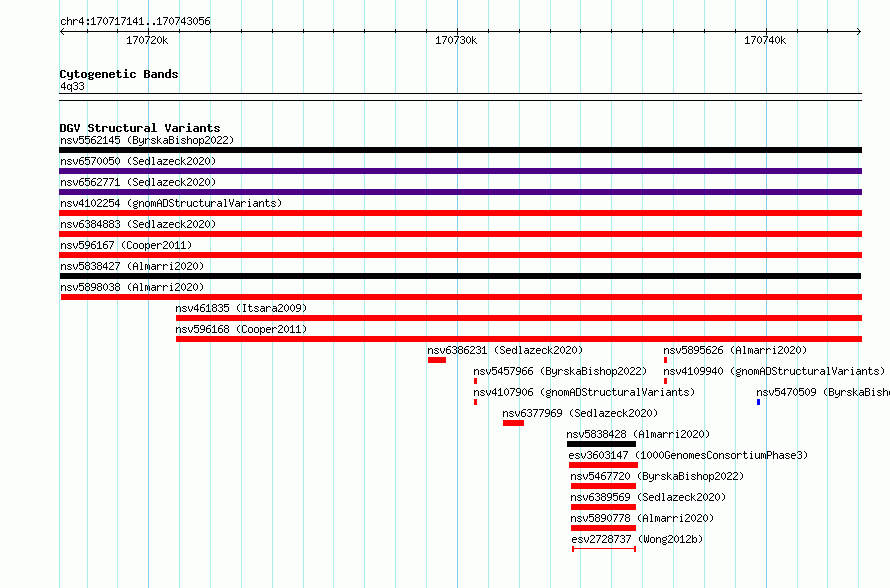Select the black nsv5562145 variant bar
Screen dimensions: 890x588
pyautogui.click(x=460, y=150)
